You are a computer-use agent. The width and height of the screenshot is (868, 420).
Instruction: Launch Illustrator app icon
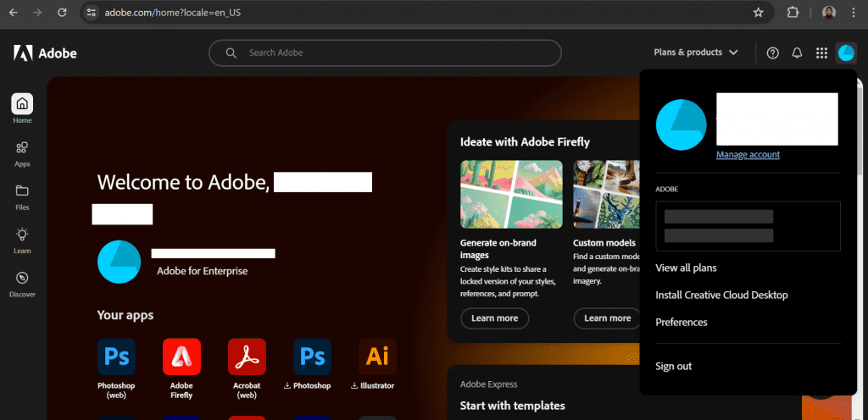pos(376,357)
